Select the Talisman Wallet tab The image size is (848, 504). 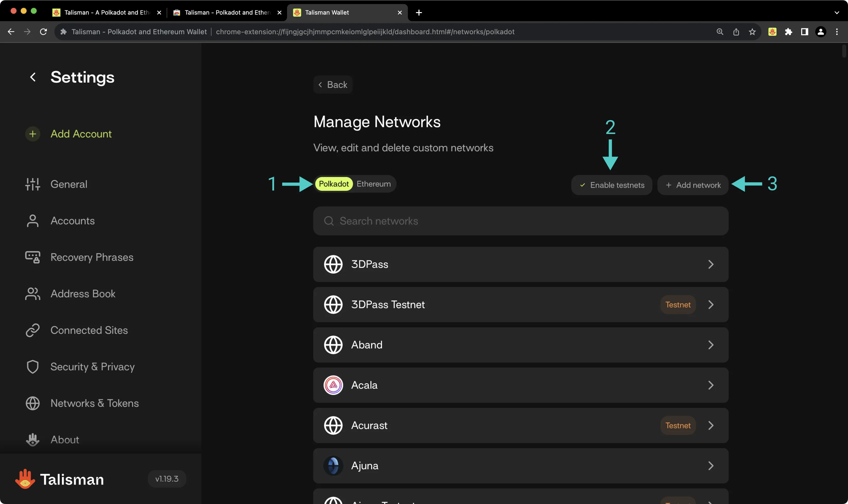[x=347, y=13]
